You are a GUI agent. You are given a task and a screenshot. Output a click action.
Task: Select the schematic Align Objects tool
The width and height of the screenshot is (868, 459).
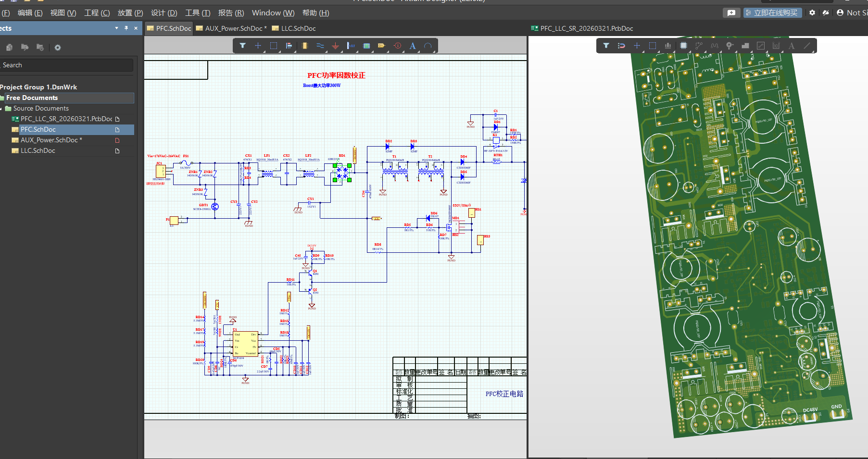click(289, 46)
